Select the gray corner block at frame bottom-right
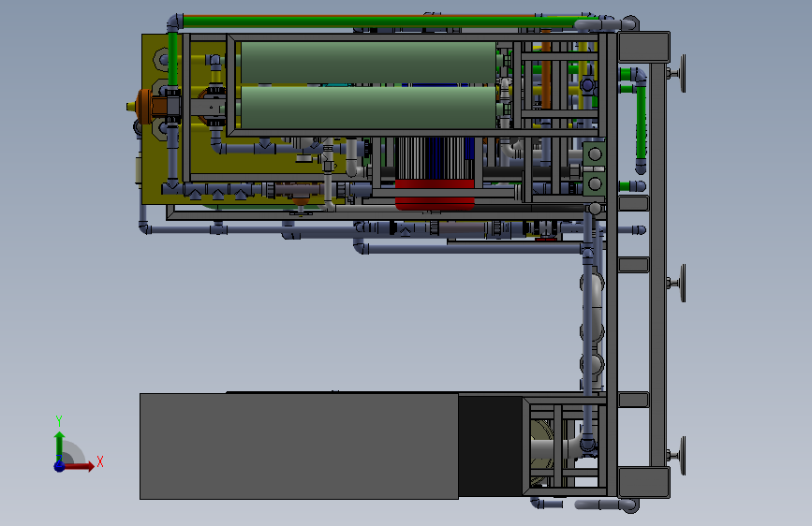This screenshot has height=526, width=812. point(643,483)
